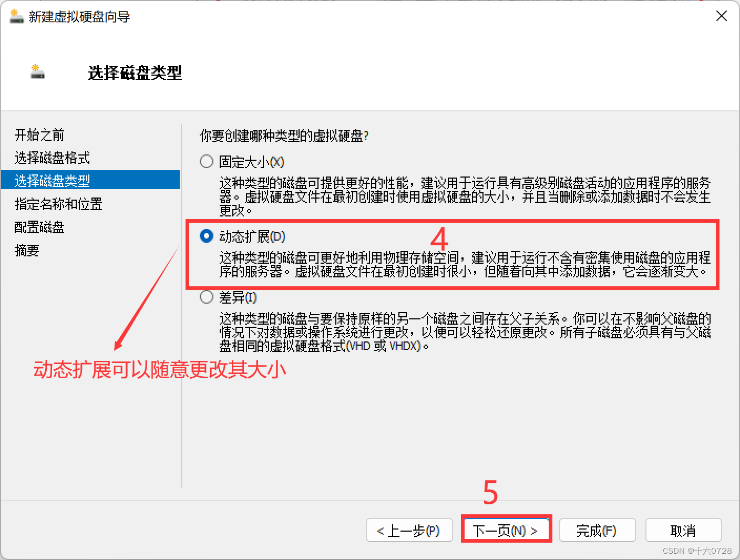The height and width of the screenshot is (560, 740).
Task: Click the 选择磁盘类型 page heading
Action: pyautogui.click(x=135, y=72)
